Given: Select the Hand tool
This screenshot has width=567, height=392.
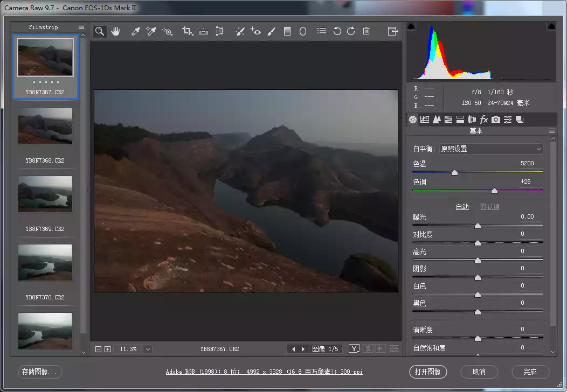Looking at the screenshot, I should [x=115, y=32].
